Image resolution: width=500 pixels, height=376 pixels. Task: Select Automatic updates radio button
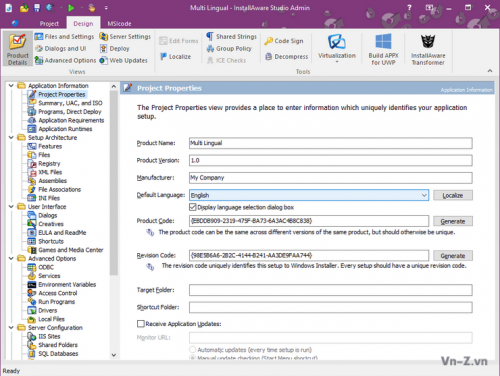pyautogui.click(x=193, y=350)
